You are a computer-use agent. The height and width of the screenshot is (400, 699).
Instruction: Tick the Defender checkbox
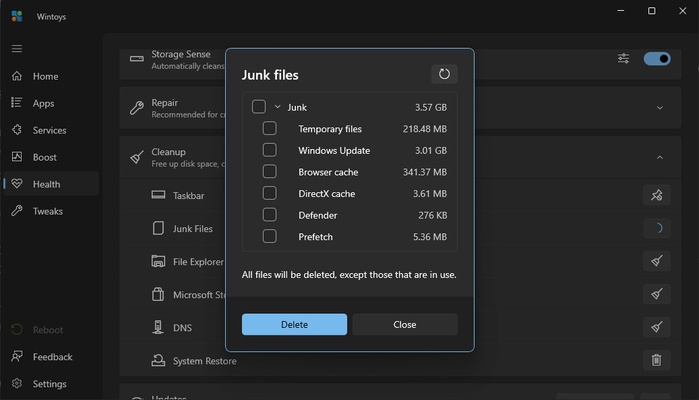(x=269, y=215)
